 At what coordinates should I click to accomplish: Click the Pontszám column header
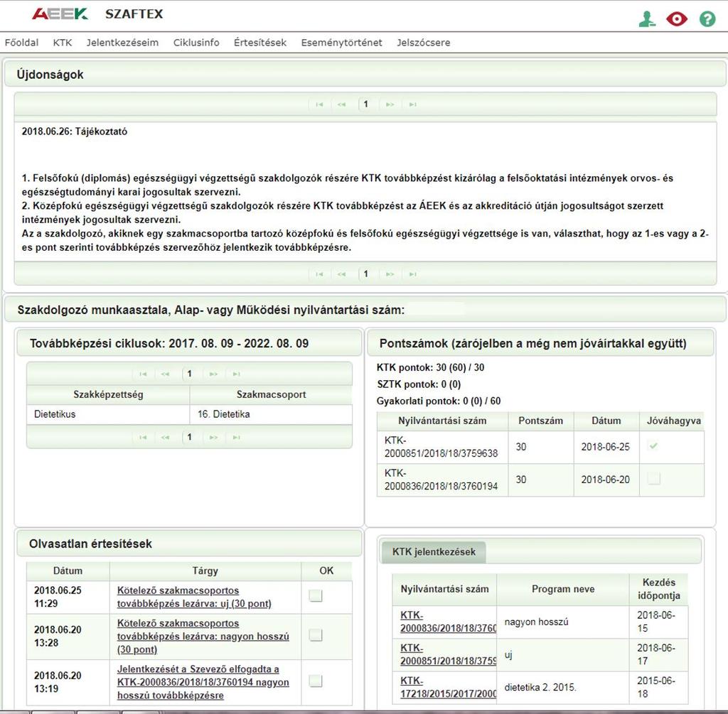click(x=541, y=421)
